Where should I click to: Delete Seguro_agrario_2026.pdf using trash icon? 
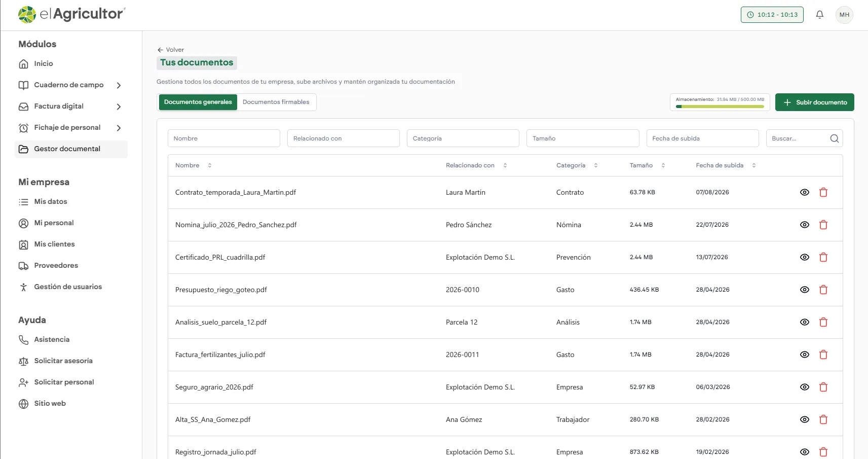tap(823, 387)
